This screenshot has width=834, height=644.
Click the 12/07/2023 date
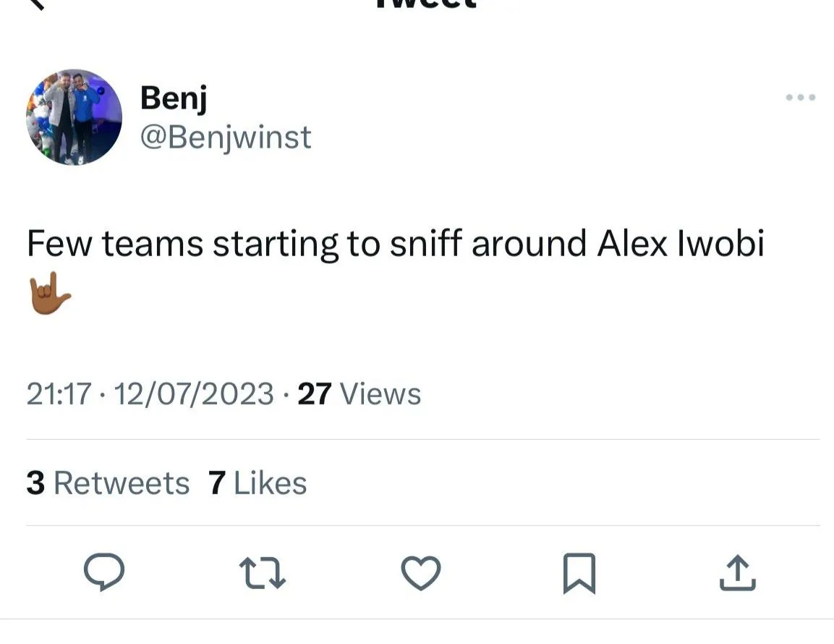click(193, 394)
